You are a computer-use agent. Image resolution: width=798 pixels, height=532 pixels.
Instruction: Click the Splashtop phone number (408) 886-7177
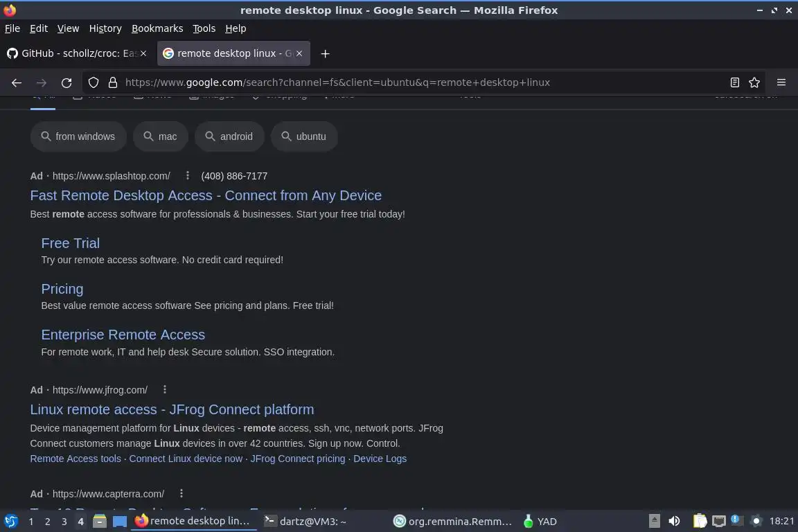[234, 176]
